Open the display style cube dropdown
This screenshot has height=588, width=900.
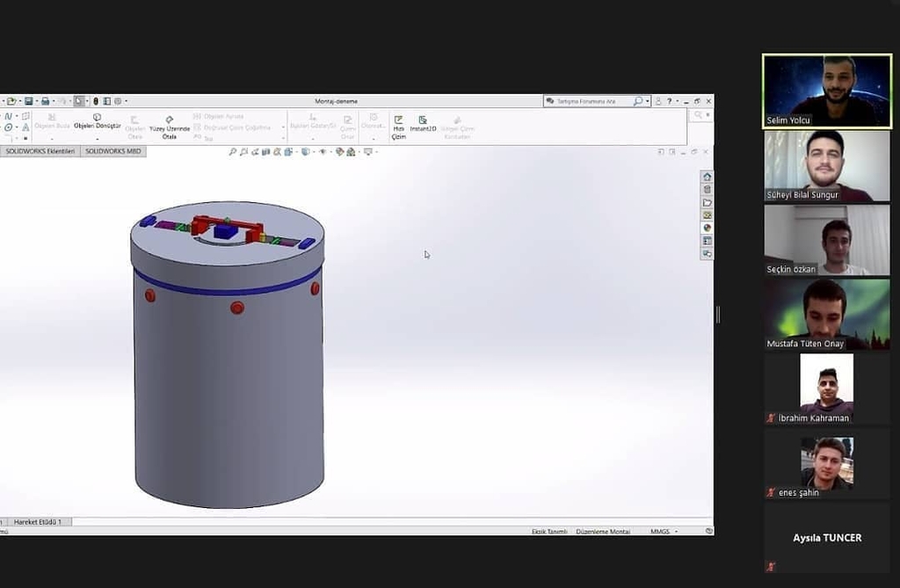(x=306, y=152)
